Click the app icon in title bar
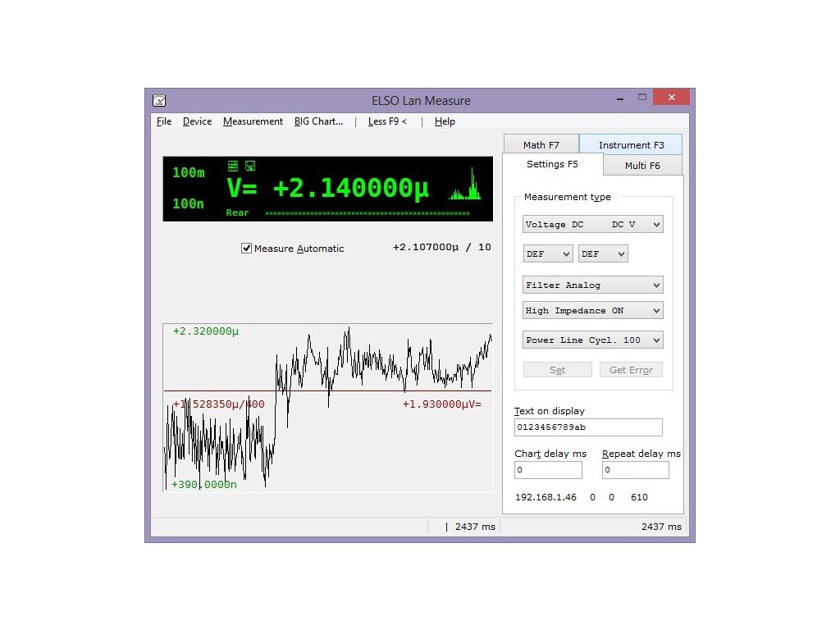Image resolution: width=840 pixels, height=630 pixels. tap(159, 100)
